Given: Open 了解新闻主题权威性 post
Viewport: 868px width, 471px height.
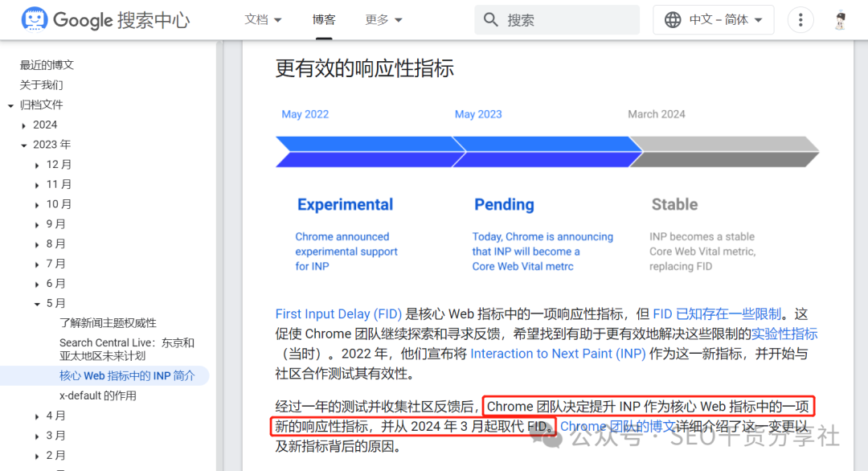Looking at the screenshot, I should click(x=108, y=322).
